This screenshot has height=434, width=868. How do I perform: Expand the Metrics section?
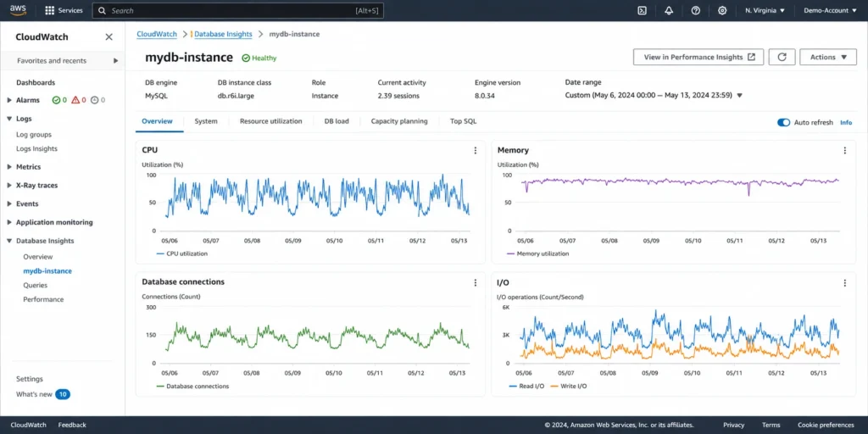[8, 167]
